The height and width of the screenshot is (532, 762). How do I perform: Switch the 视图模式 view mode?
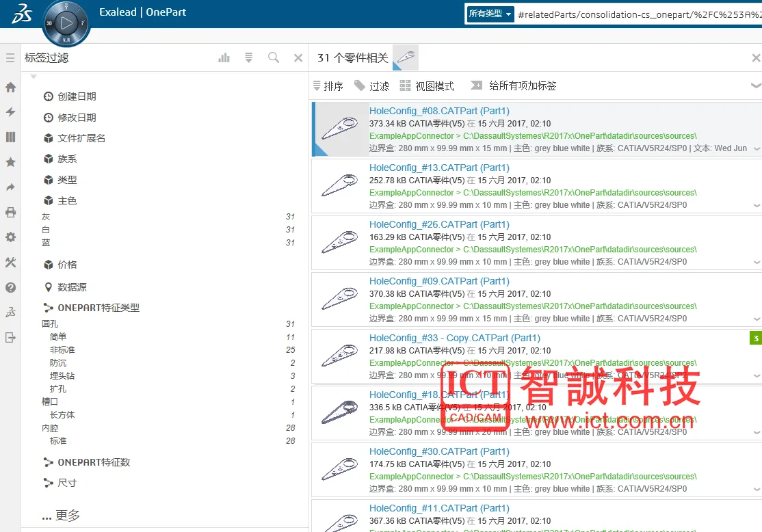(427, 86)
